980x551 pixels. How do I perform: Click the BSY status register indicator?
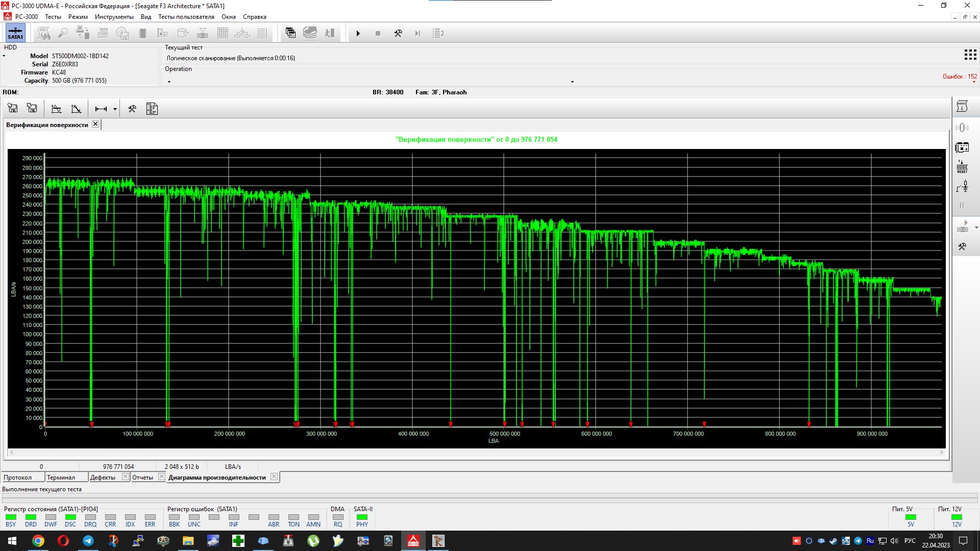click(x=11, y=517)
